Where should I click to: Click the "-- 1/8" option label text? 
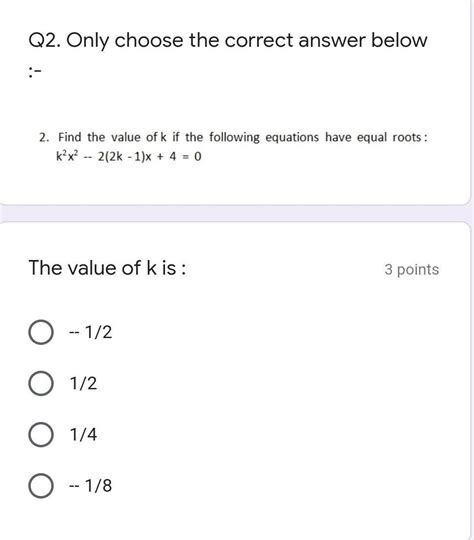pyautogui.click(x=91, y=486)
